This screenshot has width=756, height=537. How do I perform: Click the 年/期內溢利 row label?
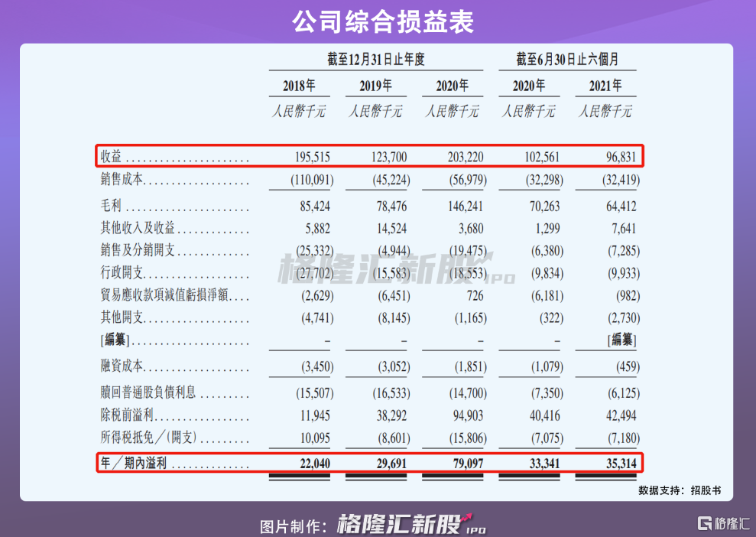point(133,464)
